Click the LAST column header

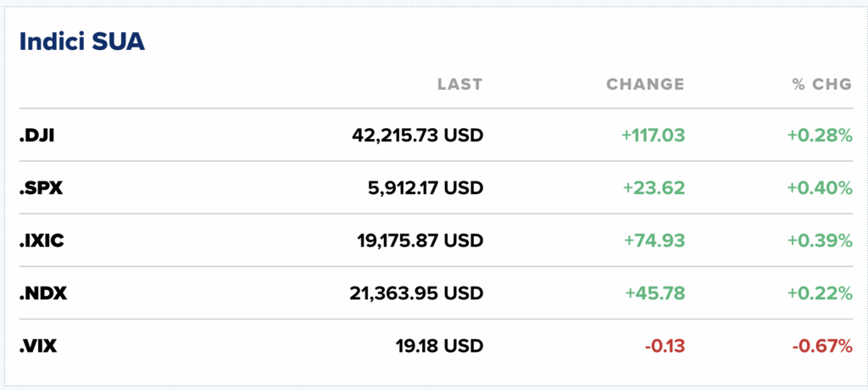click(x=459, y=84)
